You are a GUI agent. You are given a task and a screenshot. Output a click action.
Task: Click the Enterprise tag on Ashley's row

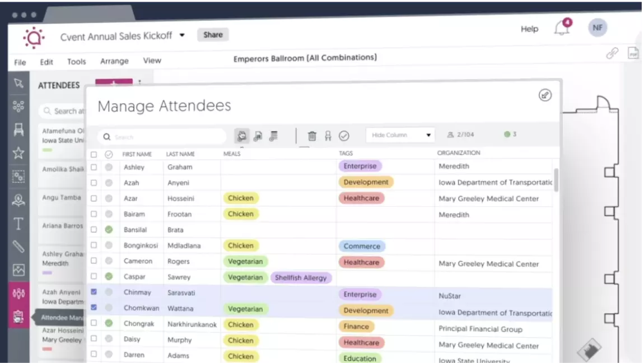click(x=360, y=166)
